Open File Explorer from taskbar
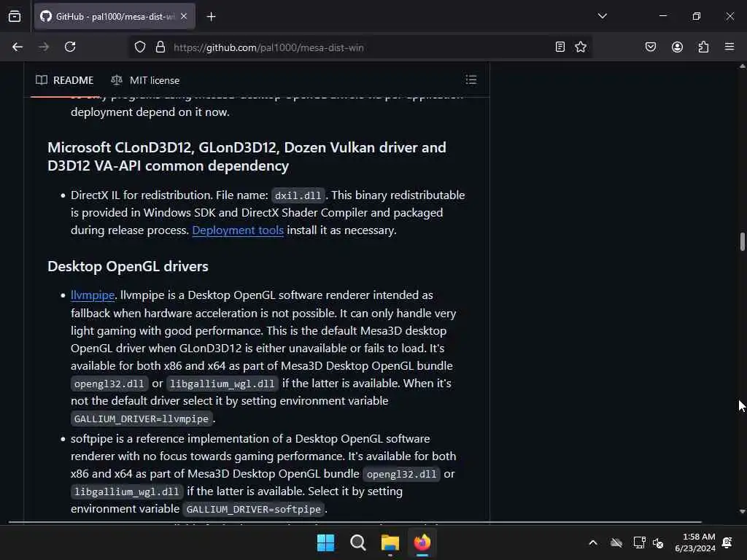This screenshot has height=560, width=747. click(x=390, y=542)
